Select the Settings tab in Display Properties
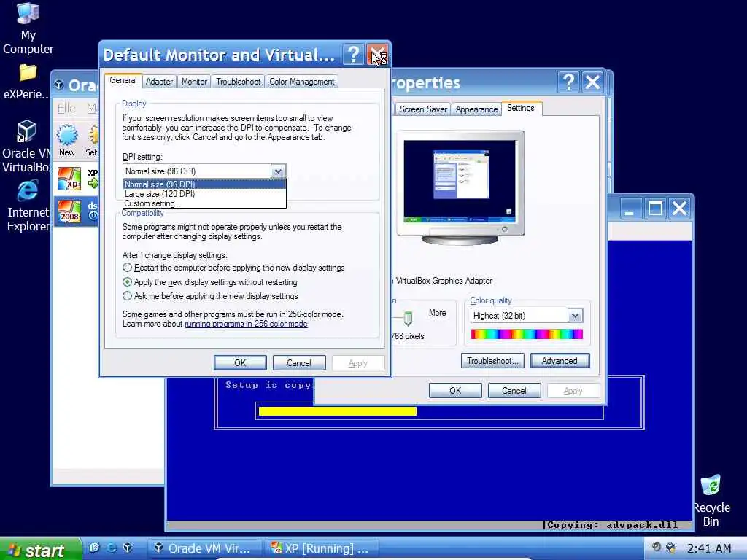Screen dimensions: 747x560 [x=521, y=108]
